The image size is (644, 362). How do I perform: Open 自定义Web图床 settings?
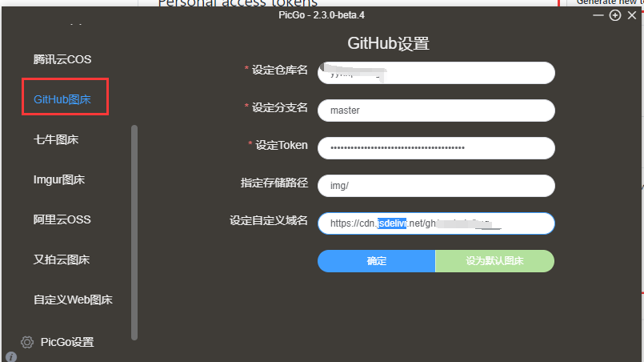pyautogui.click(x=73, y=300)
